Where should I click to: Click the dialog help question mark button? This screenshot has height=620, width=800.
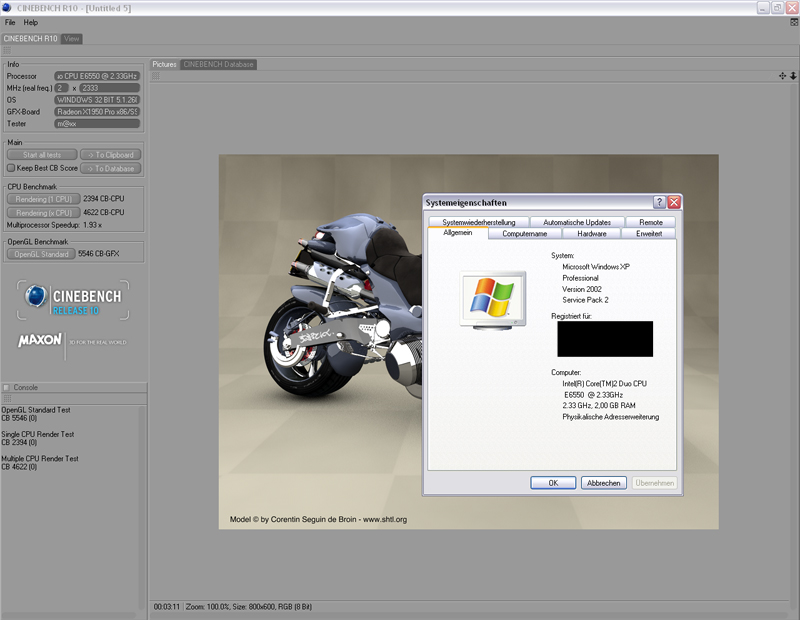pos(659,202)
